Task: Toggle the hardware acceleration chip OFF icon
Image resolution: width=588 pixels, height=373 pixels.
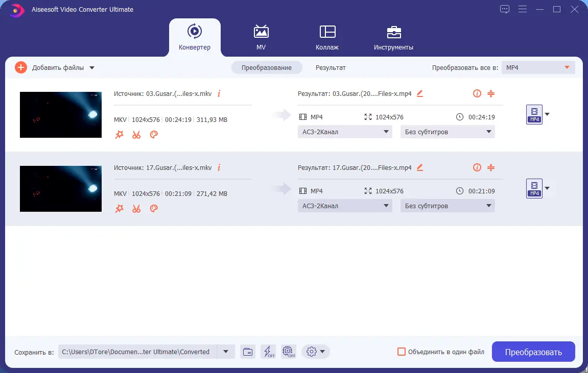Action: click(x=288, y=352)
